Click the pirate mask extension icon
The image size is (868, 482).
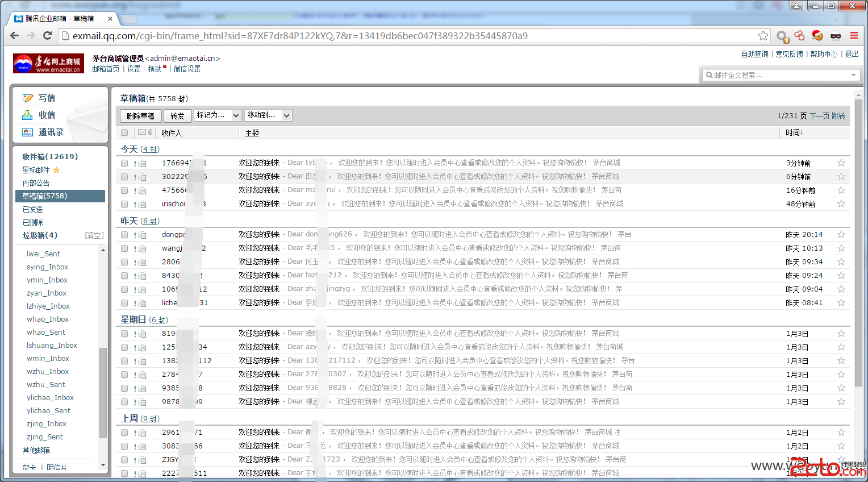point(836,36)
